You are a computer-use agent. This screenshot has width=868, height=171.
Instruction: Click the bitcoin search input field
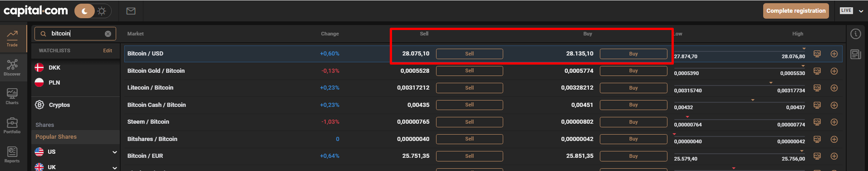[75, 34]
